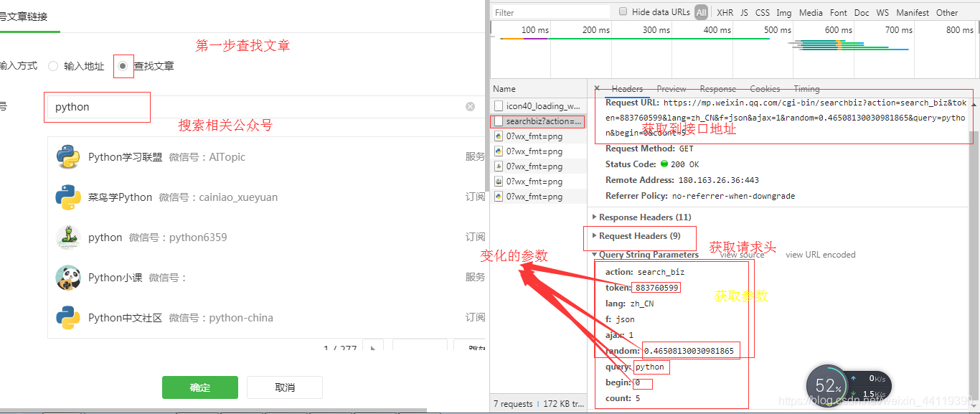Click the view source link
Screen dimensions: 980x414
[x=742, y=255]
